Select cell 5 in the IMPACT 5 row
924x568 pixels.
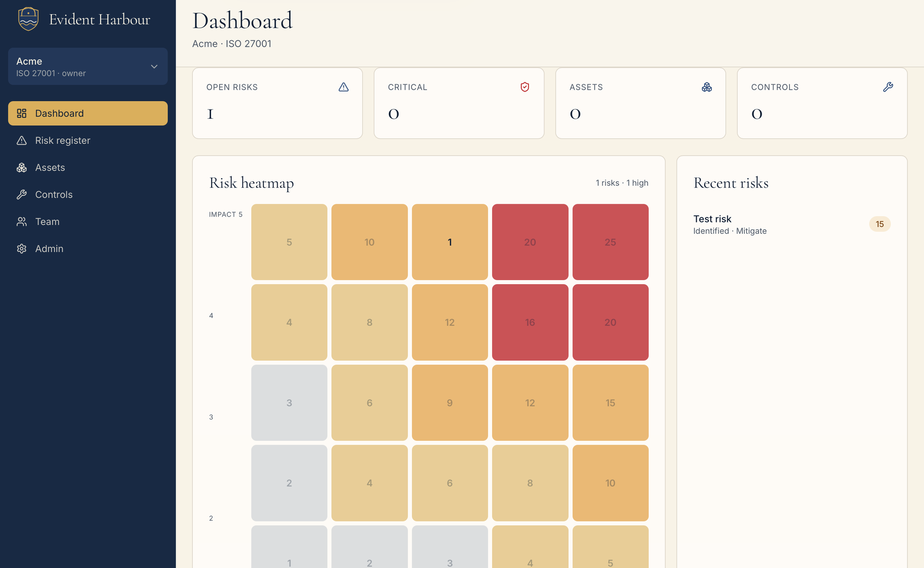(x=289, y=242)
